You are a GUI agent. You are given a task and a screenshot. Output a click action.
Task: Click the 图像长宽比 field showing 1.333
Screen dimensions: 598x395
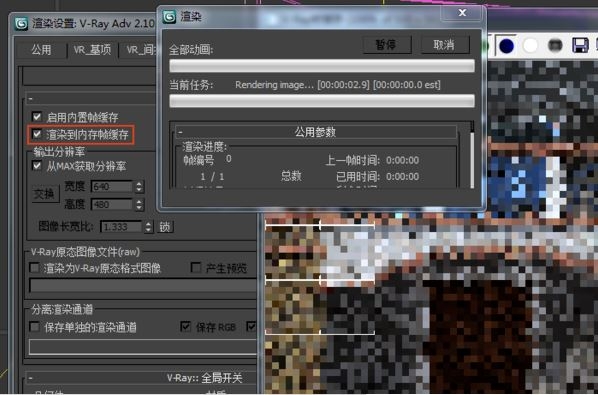click(121, 227)
